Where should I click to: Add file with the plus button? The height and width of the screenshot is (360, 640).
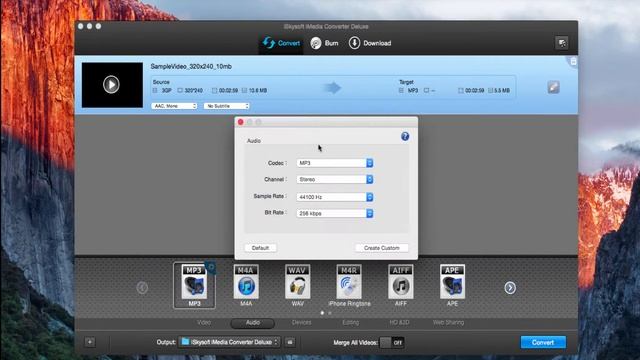[x=90, y=342]
